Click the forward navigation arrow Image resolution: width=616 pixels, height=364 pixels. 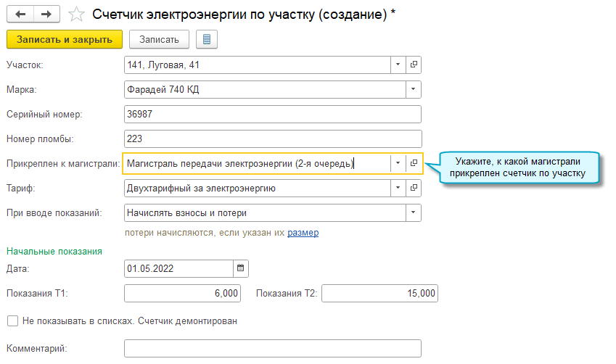[x=46, y=14]
